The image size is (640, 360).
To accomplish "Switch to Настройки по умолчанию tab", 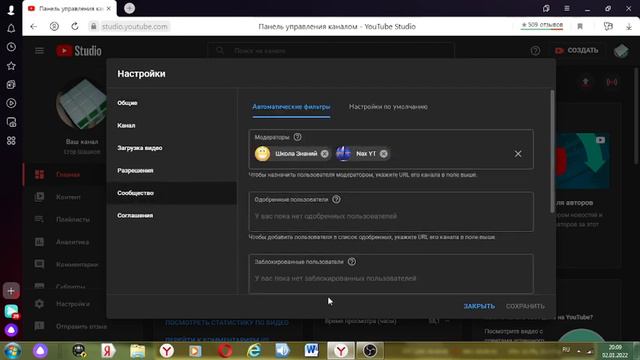I will [388, 107].
